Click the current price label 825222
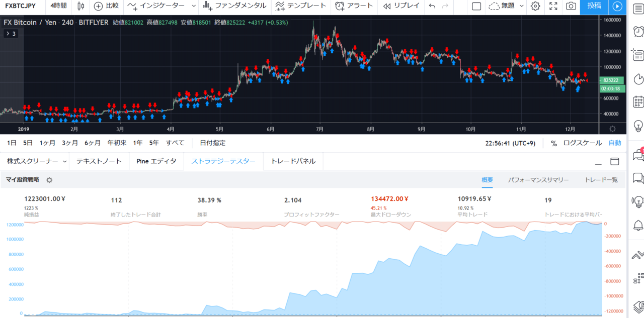 click(613, 80)
